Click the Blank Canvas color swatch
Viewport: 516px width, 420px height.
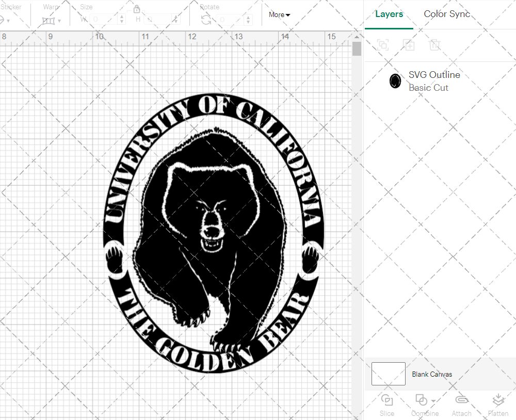(388, 374)
